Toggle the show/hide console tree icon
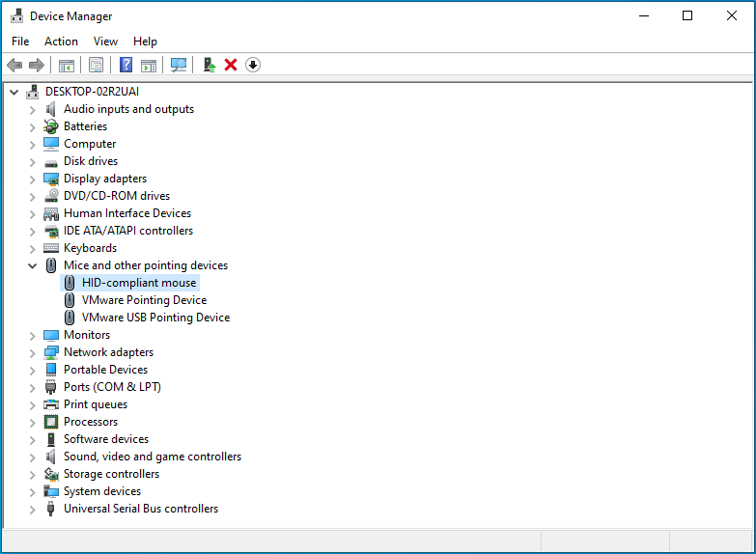 [67, 65]
